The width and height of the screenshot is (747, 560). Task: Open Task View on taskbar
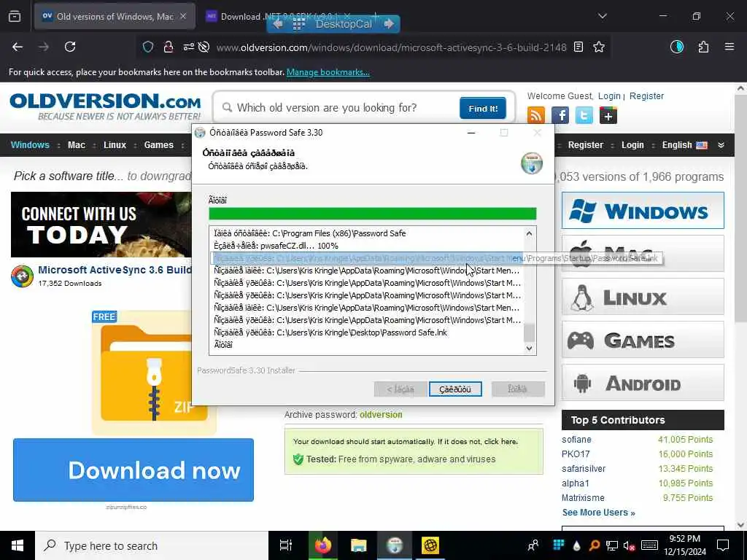285,545
